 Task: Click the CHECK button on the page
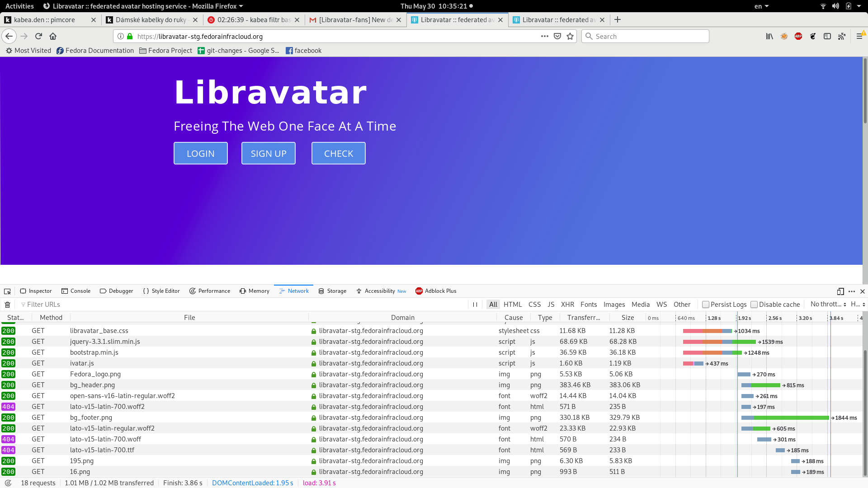tap(339, 154)
